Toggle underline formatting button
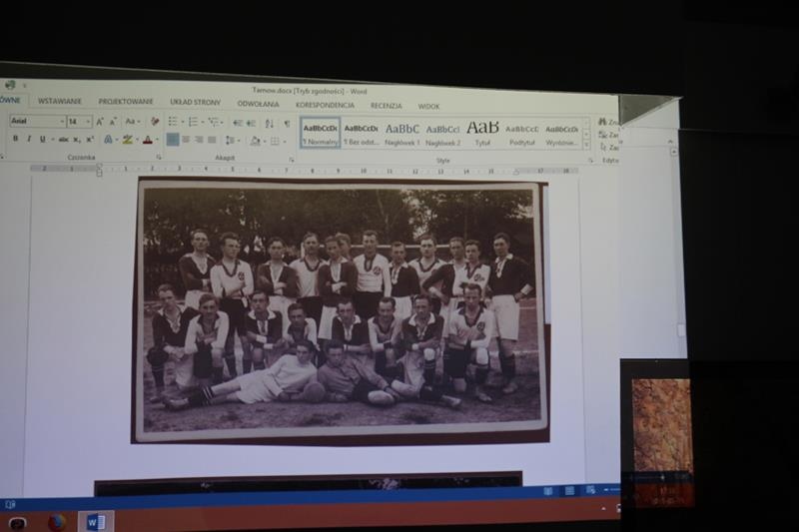The height and width of the screenshot is (532, 799). pyautogui.click(x=41, y=140)
